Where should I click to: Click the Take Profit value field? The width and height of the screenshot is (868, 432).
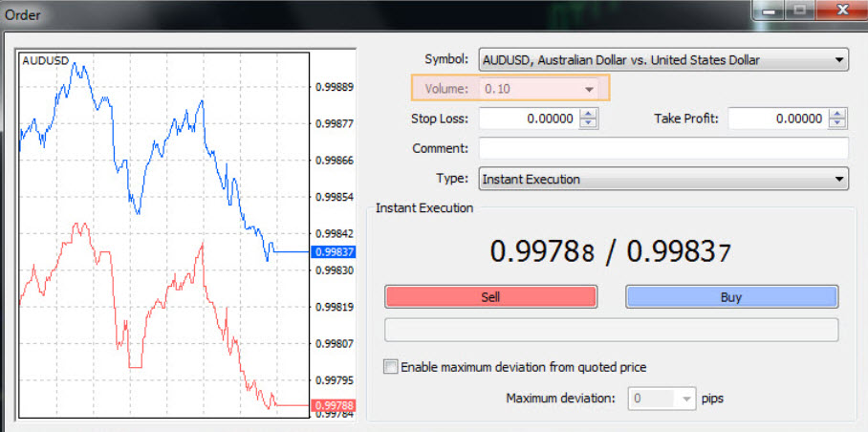[778, 119]
